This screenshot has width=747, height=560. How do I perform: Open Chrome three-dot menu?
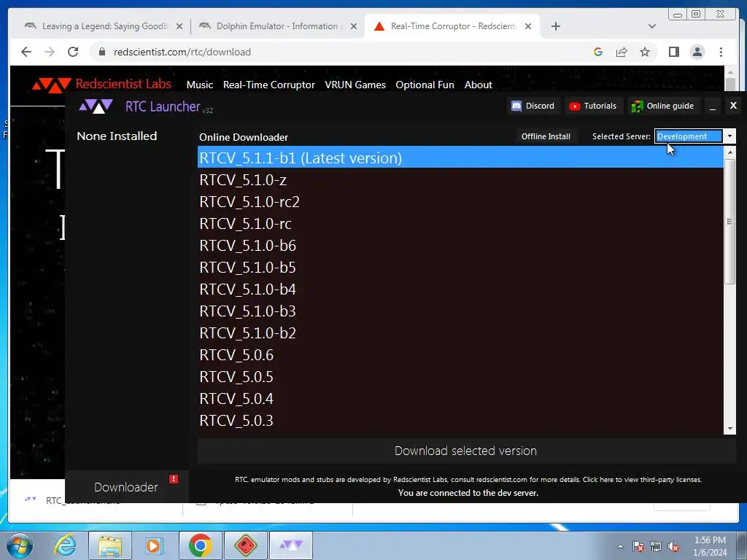[721, 52]
